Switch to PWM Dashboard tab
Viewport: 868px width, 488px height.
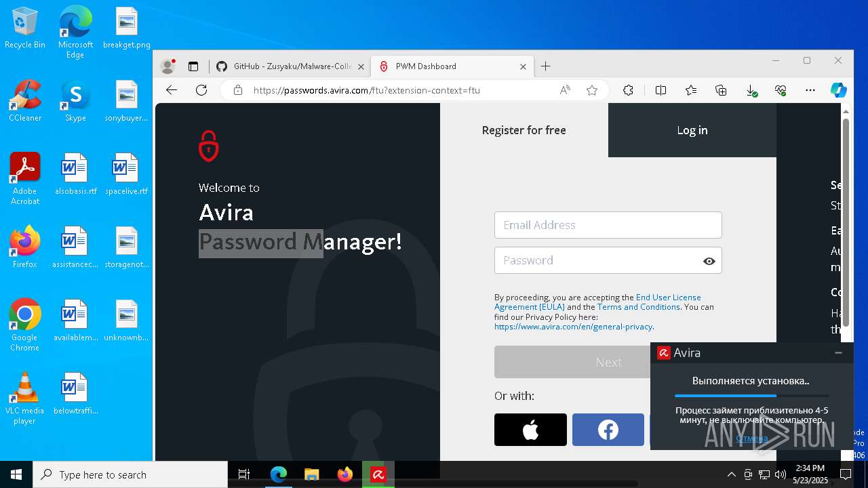coord(452,66)
